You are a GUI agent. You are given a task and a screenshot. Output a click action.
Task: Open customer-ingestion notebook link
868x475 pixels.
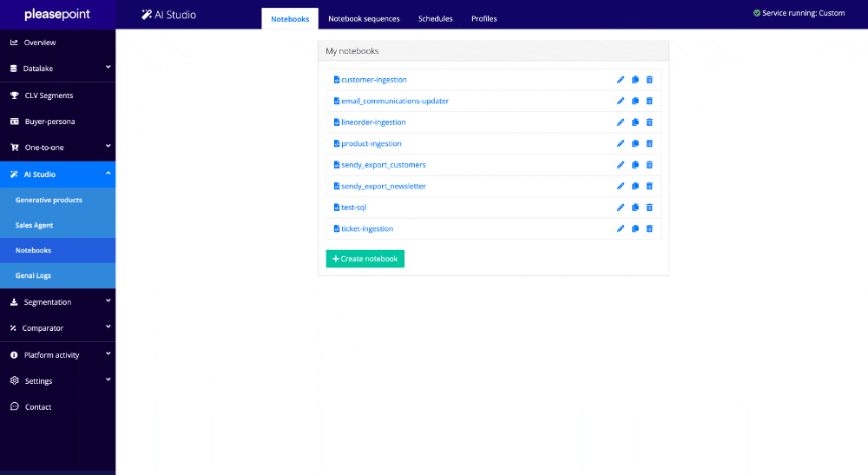(x=373, y=80)
